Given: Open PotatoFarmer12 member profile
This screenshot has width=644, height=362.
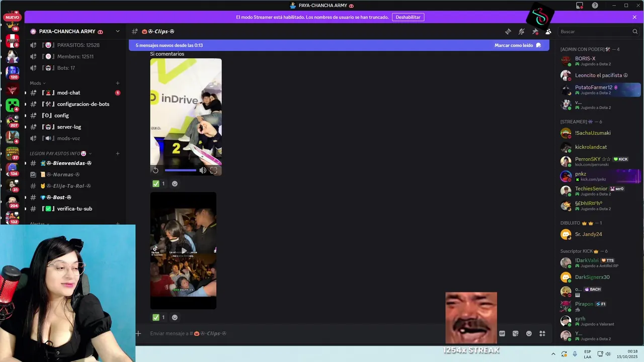Looking at the screenshot, I should 600,90.
